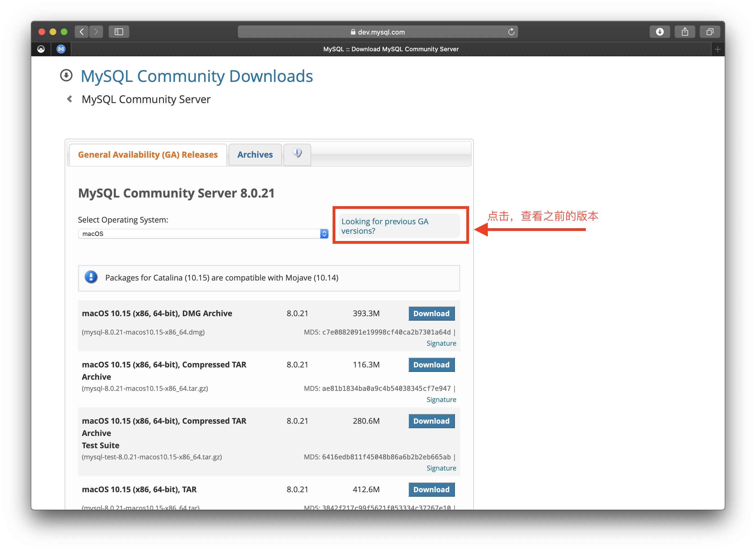Click the 393.3M size value
This screenshot has width=756, height=551.
(x=366, y=313)
